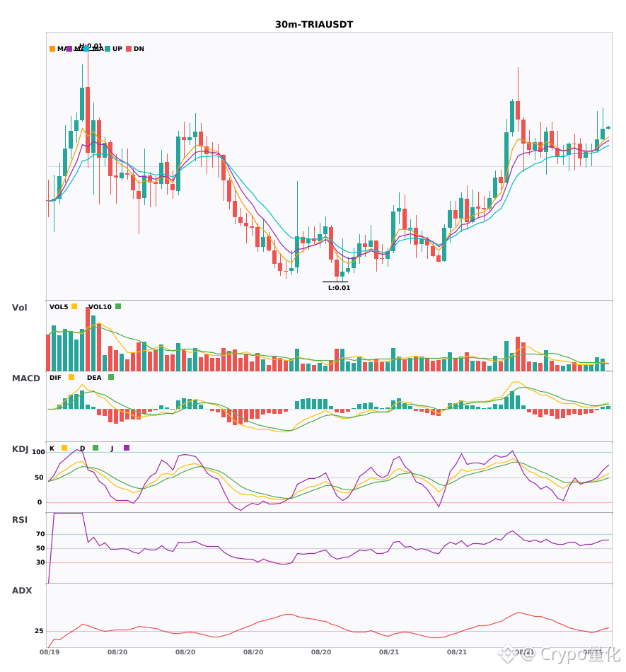Image resolution: width=626 pixels, height=672 pixels.
Task: Click the Vol panel label
Action: click(19, 308)
